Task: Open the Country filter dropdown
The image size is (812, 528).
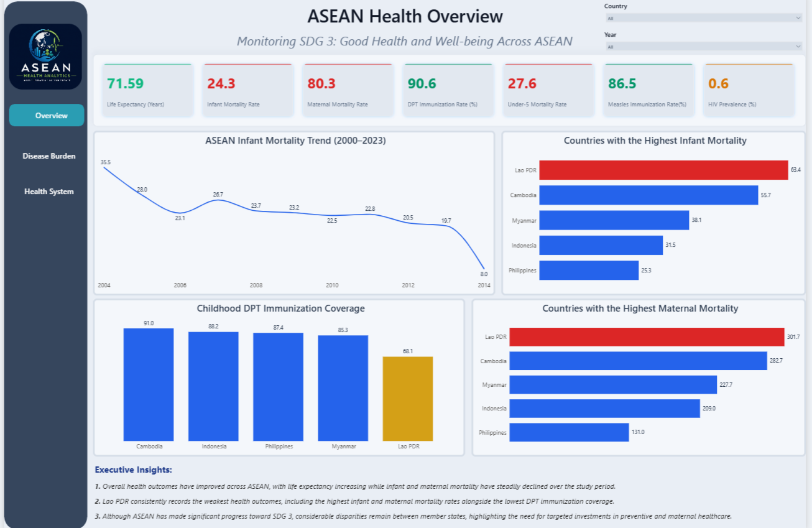Action: (703, 18)
